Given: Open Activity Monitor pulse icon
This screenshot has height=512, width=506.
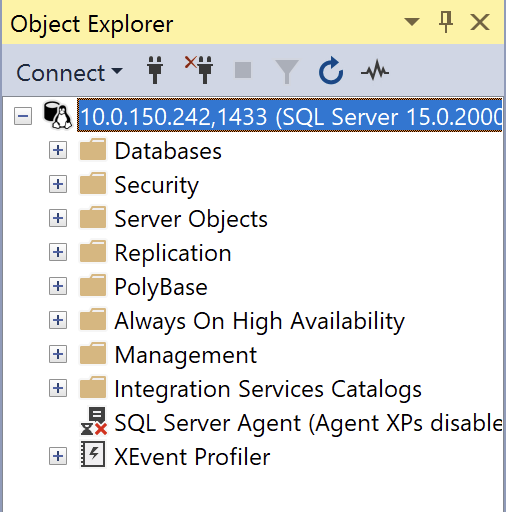Looking at the screenshot, I should (x=375, y=70).
